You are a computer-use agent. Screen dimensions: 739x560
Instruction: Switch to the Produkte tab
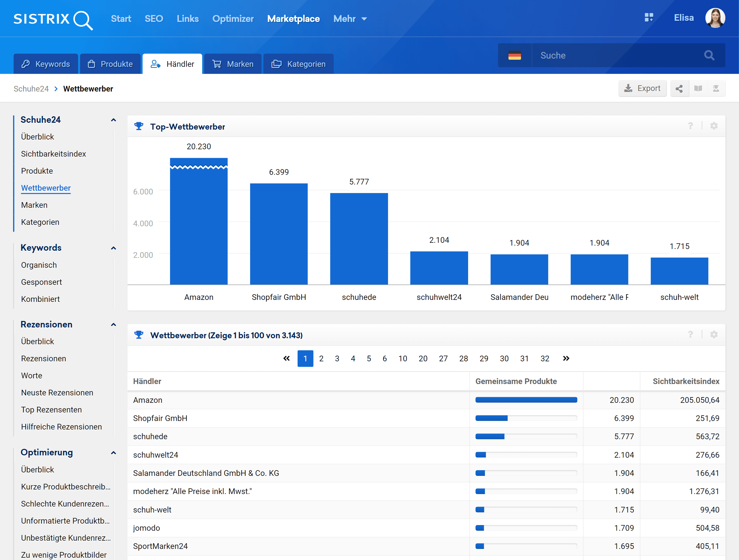pyautogui.click(x=110, y=64)
